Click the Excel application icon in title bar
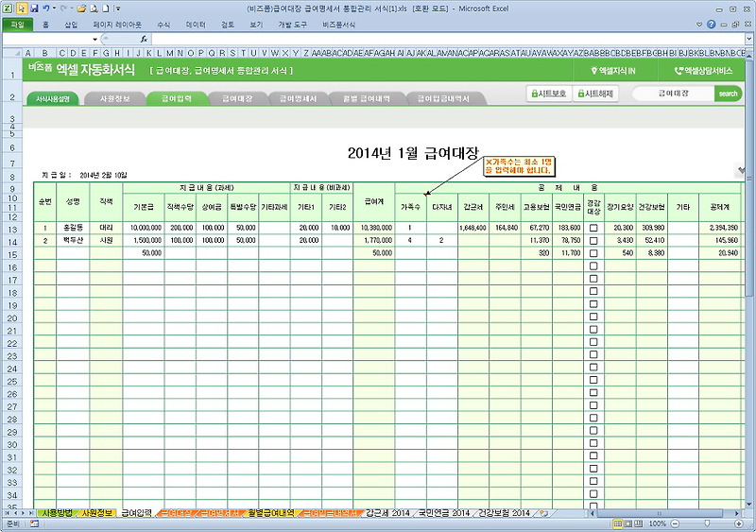Screen dimensions: 756x532 [9, 9]
